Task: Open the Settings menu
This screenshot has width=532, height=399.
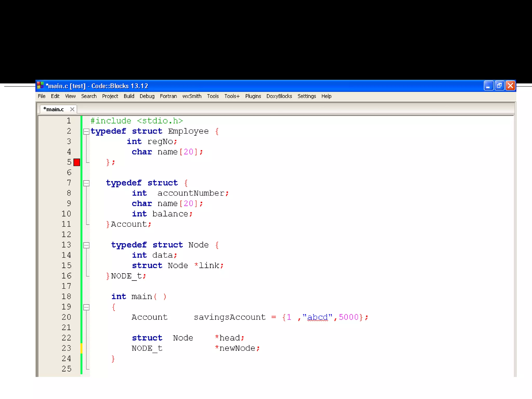Action: [307, 96]
